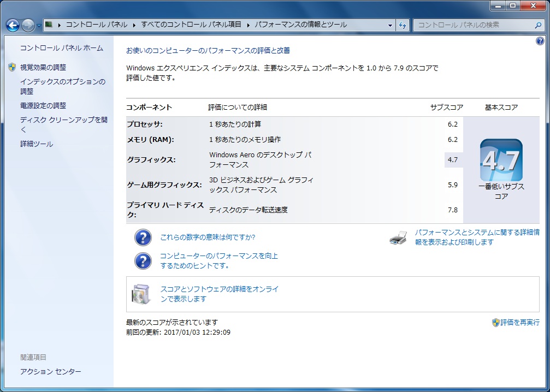Click the ディスクのデータ転送速度 description
Viewport: 550px width, 392px height.
pos(249,210)
